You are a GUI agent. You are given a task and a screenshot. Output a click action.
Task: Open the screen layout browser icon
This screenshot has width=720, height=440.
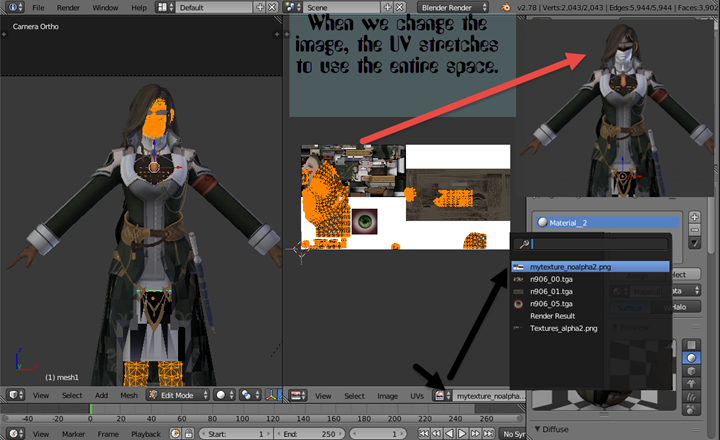(165, 7)
